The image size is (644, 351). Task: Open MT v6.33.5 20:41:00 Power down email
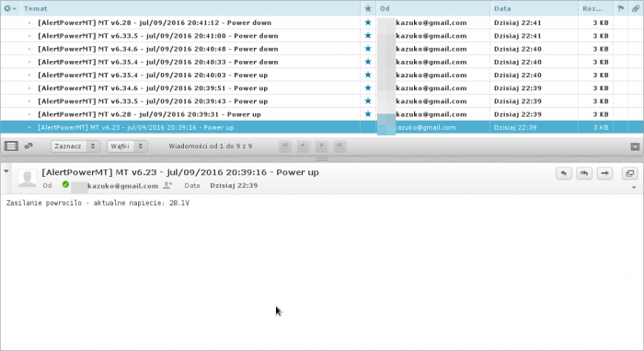(157, 36)
